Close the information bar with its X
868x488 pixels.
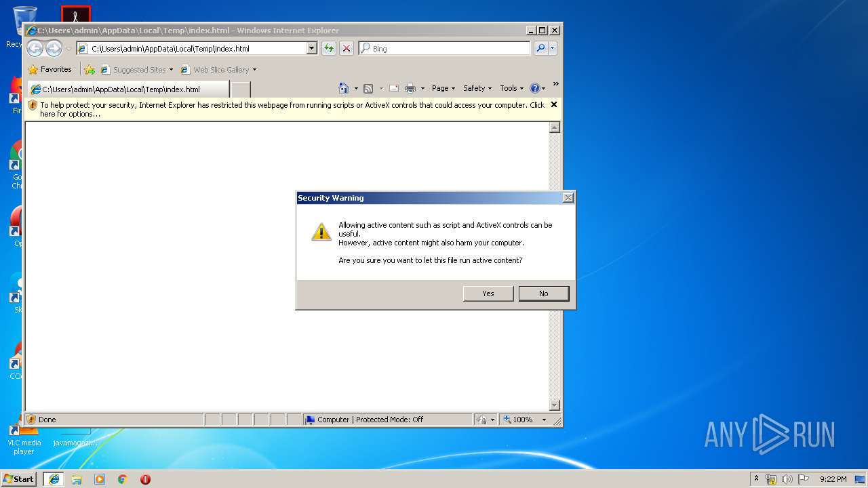(554, 104)
